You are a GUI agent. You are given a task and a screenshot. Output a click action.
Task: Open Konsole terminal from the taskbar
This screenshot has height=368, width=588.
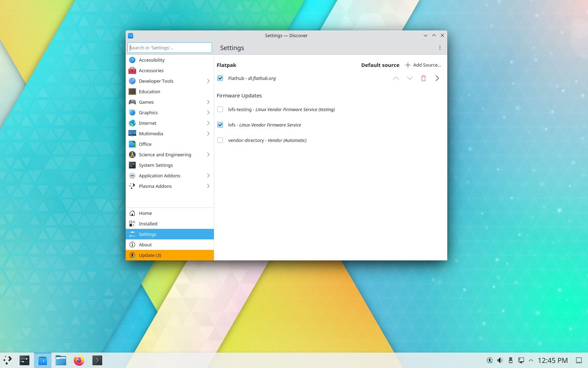click(97, 360)
